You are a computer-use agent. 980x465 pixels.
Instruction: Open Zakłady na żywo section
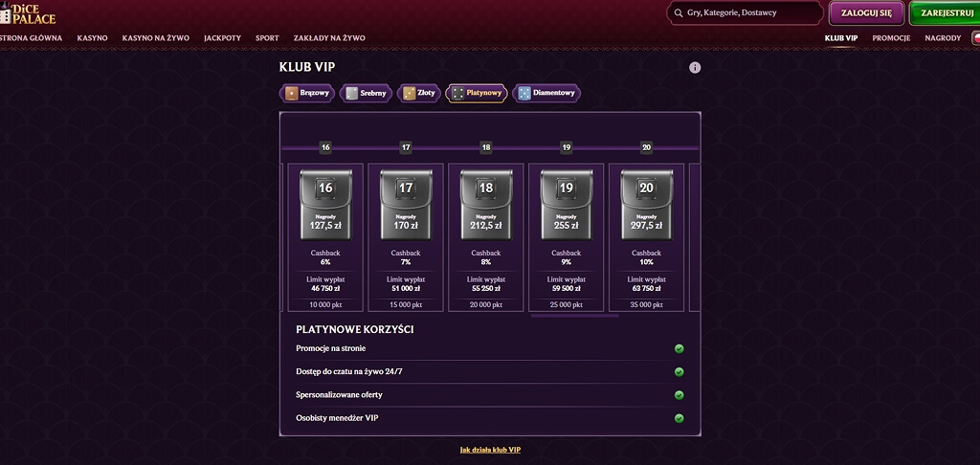[329, 38]
